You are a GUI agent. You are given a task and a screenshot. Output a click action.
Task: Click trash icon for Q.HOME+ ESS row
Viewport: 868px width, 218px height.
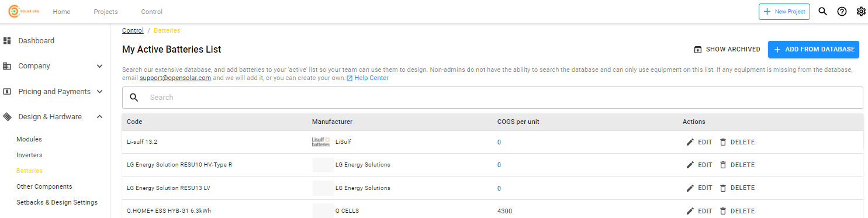click(x=723, y=211)
